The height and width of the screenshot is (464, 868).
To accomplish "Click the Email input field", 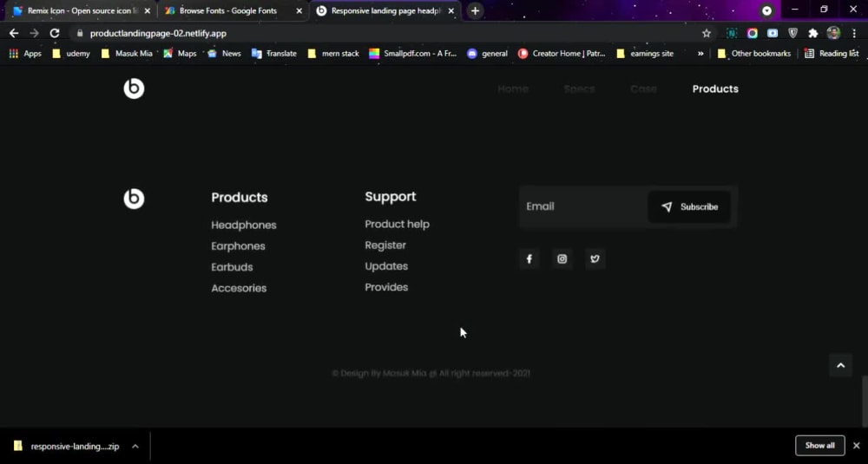I will coord(583,206).
